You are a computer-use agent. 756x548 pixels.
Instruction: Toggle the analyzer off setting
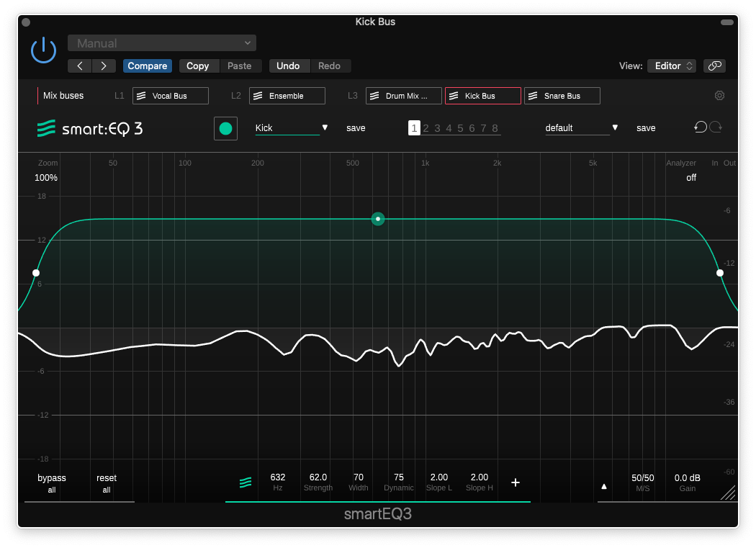[x=691, y=177]
